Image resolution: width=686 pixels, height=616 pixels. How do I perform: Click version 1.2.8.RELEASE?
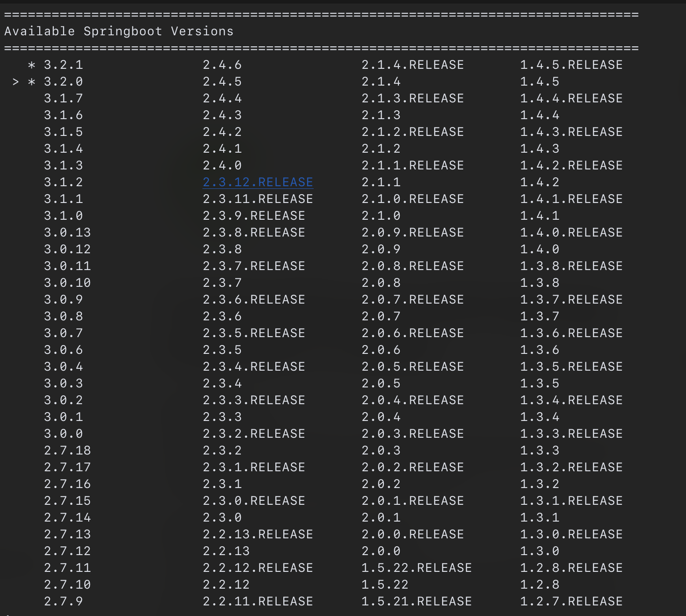click(x=572, y=568)
